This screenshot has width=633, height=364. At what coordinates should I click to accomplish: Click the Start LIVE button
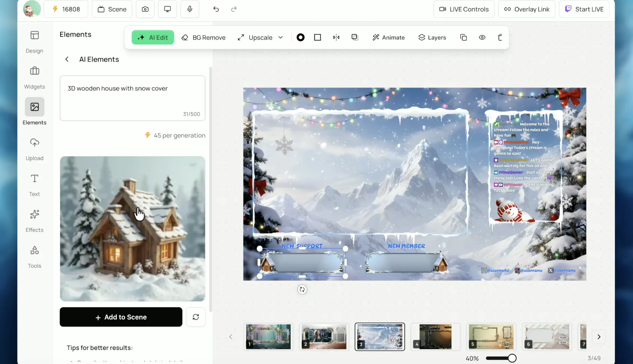tap(584, 9)
